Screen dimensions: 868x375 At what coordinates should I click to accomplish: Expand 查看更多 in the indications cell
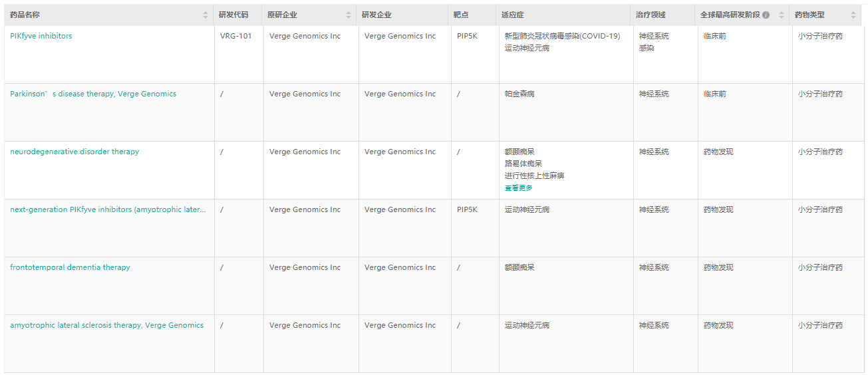[518, 188]
